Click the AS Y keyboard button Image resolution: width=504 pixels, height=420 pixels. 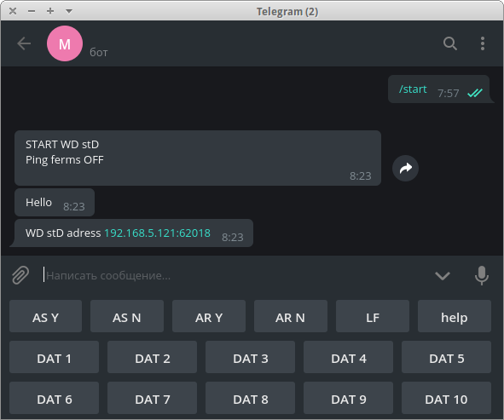tap(46, 316)
